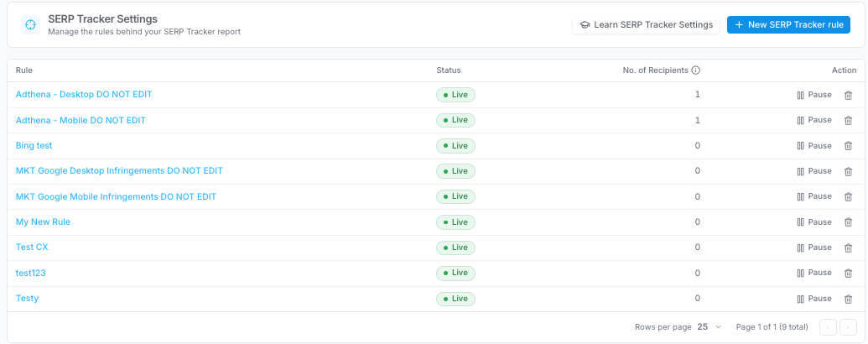
Task: Click the SERP Tracker target icon in header
Action: click(30, 25)
